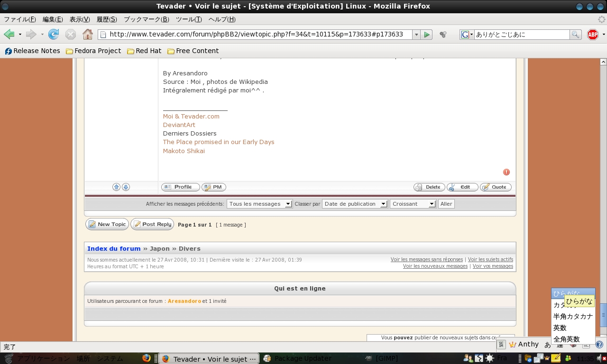
Task: Select 全角英数 in input mode menu
Action: [x=573, y=339]
